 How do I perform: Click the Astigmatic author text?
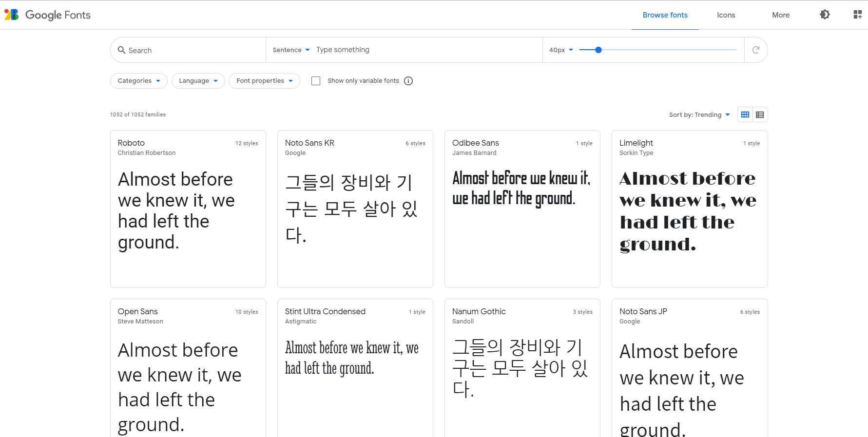(x=301, y=322)
